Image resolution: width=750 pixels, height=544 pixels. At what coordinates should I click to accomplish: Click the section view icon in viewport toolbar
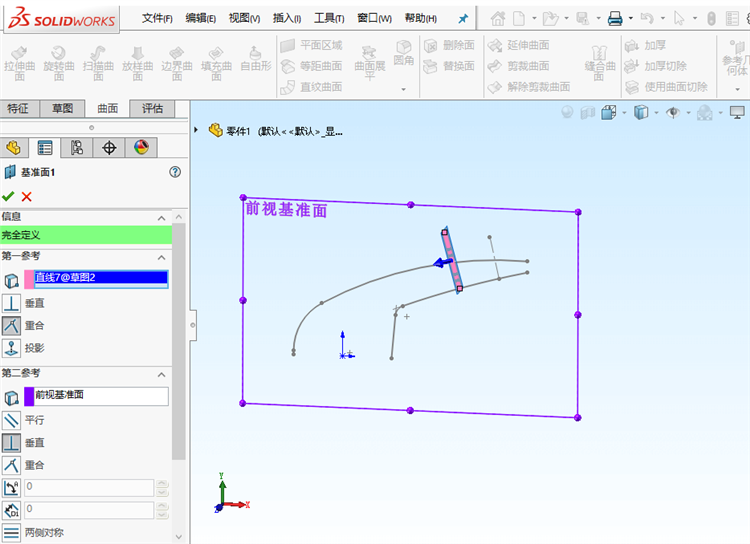(x=587, y=113)
